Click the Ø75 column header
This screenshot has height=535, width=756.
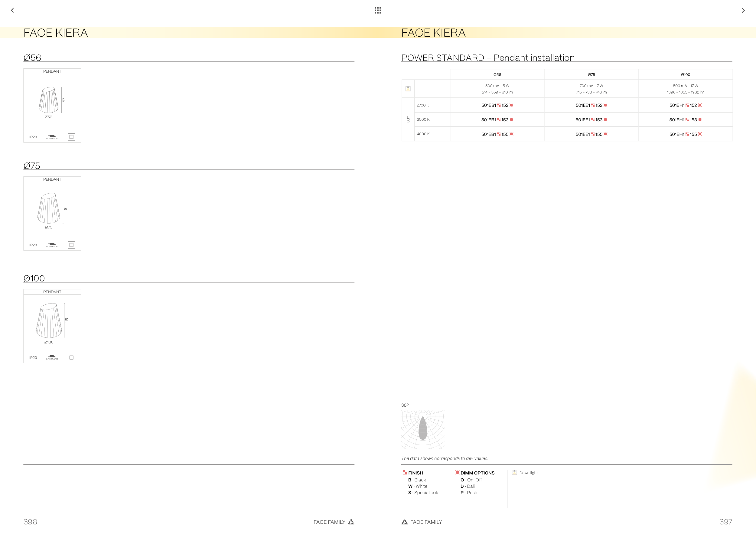tap(591, 75)
